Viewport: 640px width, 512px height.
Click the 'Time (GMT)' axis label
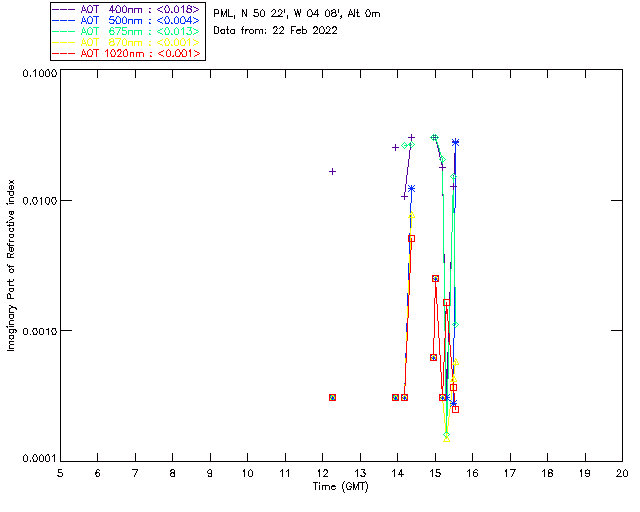point(341,486)
